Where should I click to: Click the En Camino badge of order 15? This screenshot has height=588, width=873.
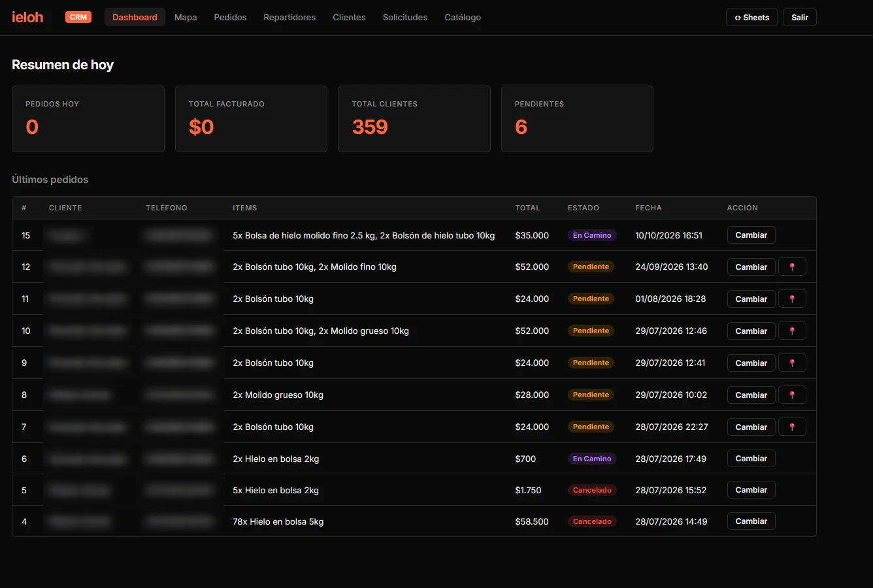(592, 235)
